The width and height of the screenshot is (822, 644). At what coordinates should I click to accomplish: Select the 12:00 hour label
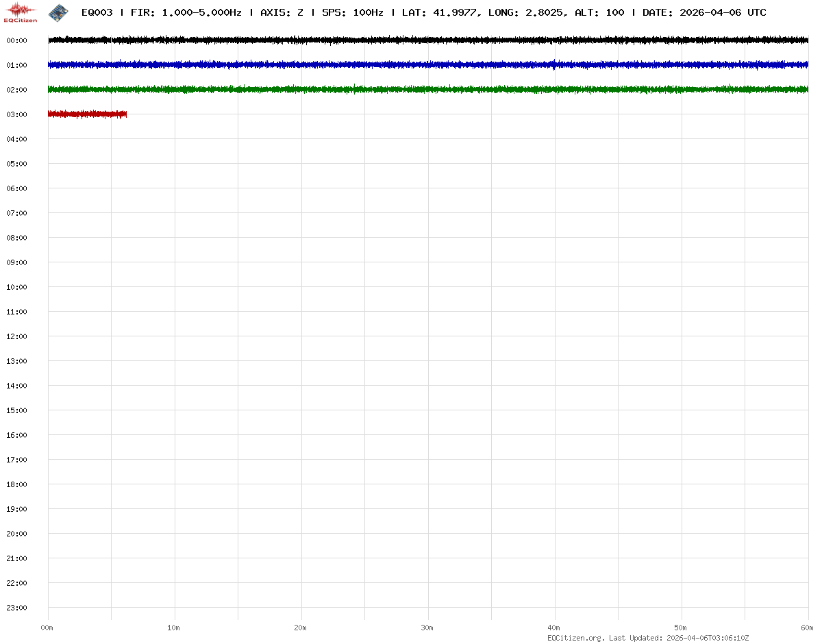[16, 336]
